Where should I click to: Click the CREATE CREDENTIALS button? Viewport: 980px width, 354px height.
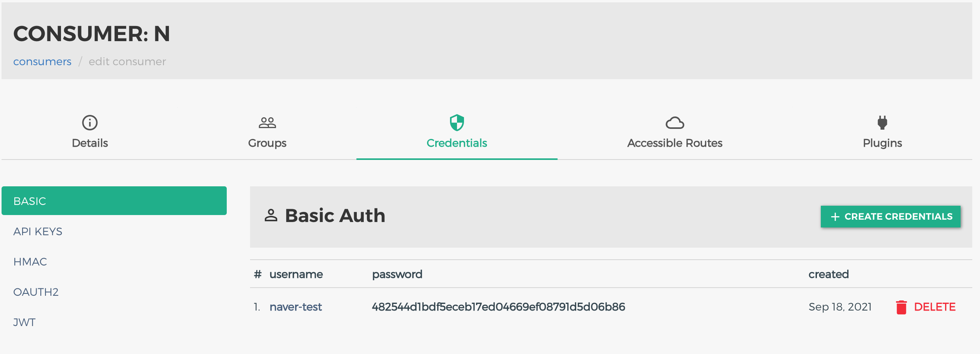pos(891,217)
